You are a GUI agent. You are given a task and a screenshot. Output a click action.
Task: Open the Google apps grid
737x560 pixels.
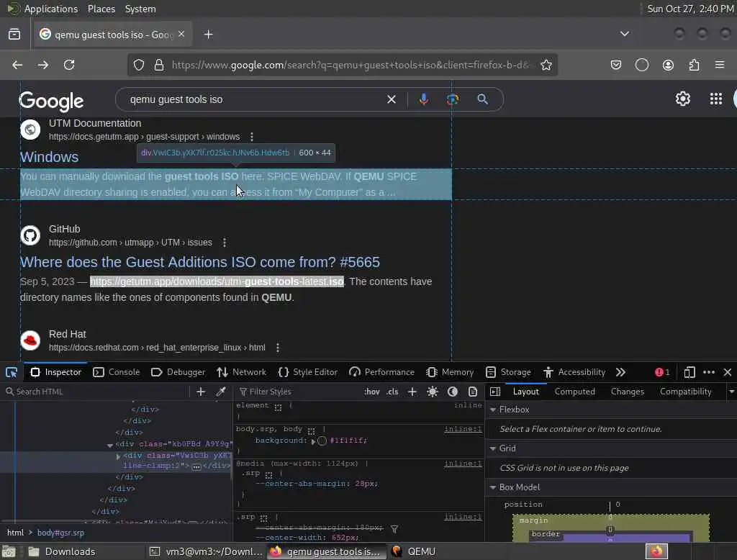click(716, 99)
